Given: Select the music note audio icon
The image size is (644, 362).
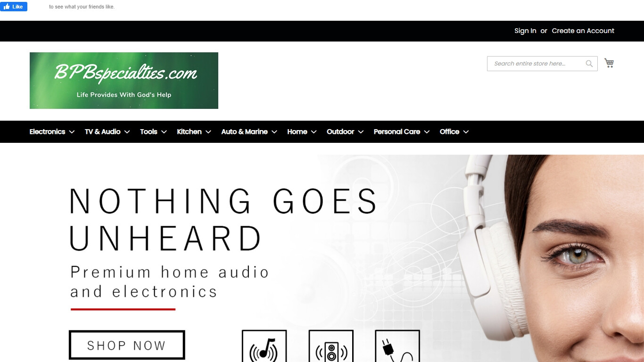Looking at the screenshot, I should click(x=264, y=346).
